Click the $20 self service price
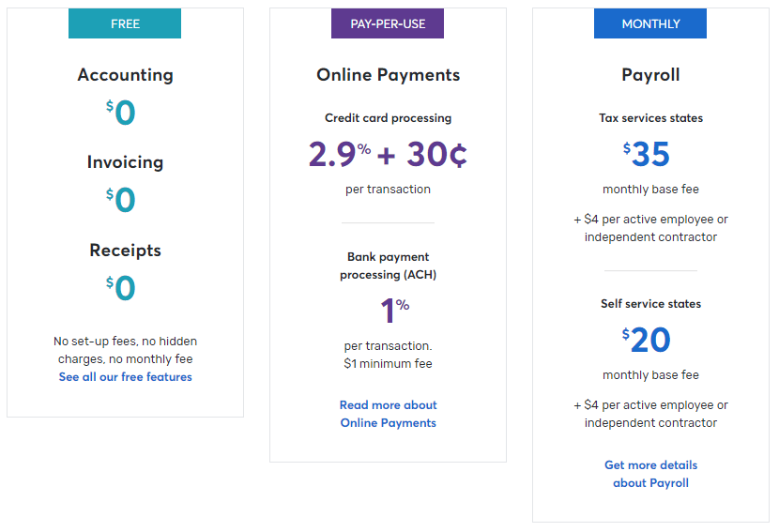Viewport: 779px width, 532px height. [647, 340]
